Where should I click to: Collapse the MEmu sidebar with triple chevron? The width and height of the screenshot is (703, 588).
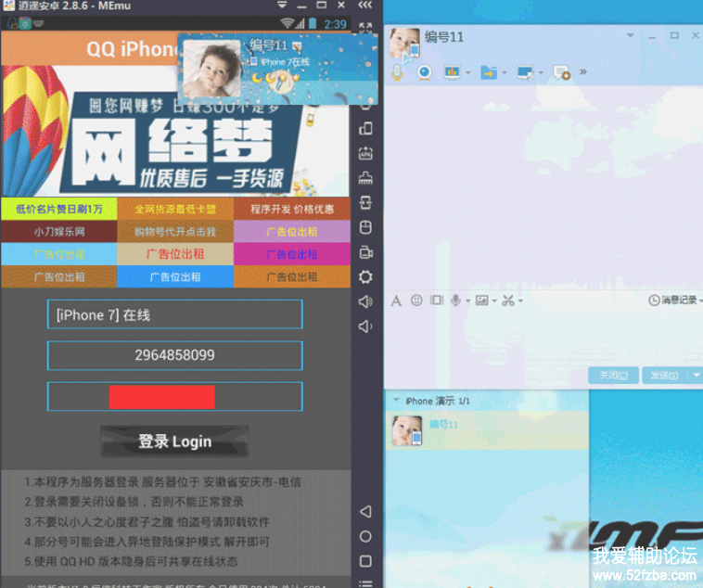(x=365, y=5)
